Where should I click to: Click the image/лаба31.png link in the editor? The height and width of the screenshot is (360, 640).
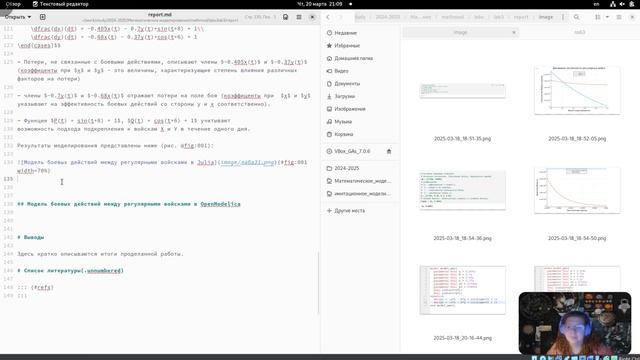(247, 162)
